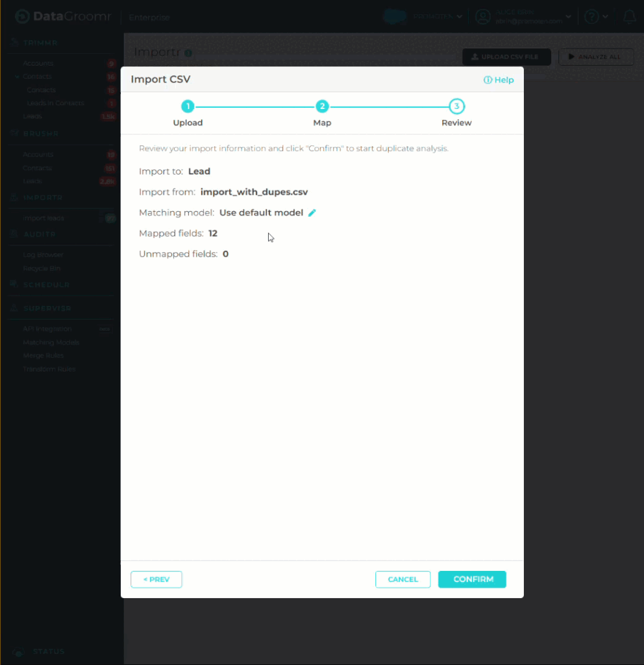644x665 pixels.
Task: Jump to step 2 Map in the wizard
Action: tap(322, 107)
